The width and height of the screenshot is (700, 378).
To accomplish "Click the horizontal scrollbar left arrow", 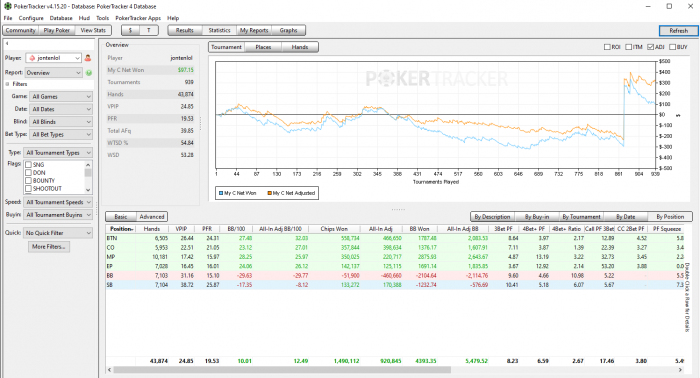I will [x=109, y=370].
